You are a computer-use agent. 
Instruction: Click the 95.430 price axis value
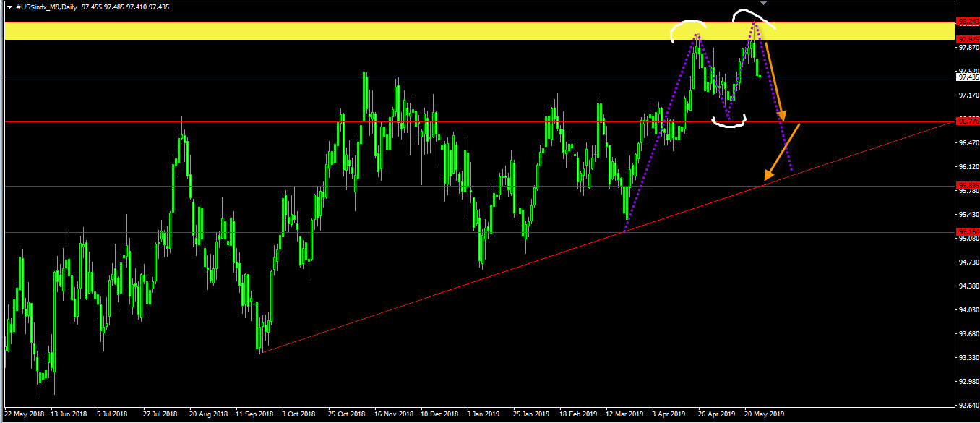[x=968, y=214]
